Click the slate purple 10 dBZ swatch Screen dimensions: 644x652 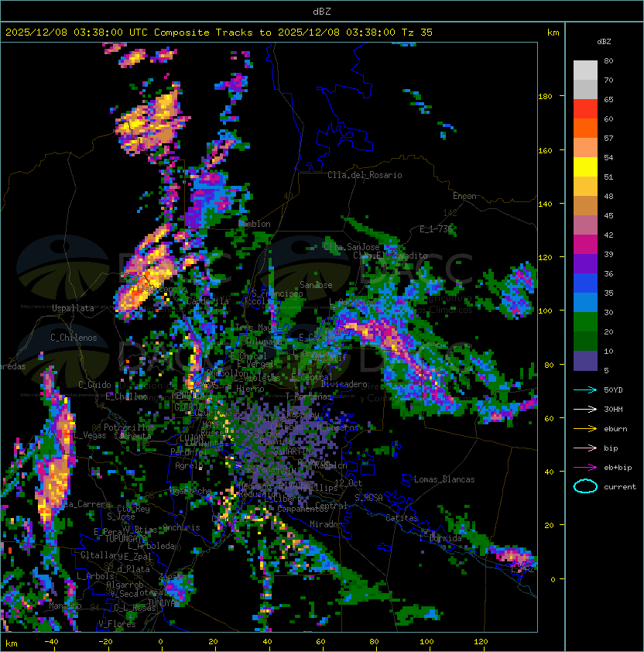point(585,361)
